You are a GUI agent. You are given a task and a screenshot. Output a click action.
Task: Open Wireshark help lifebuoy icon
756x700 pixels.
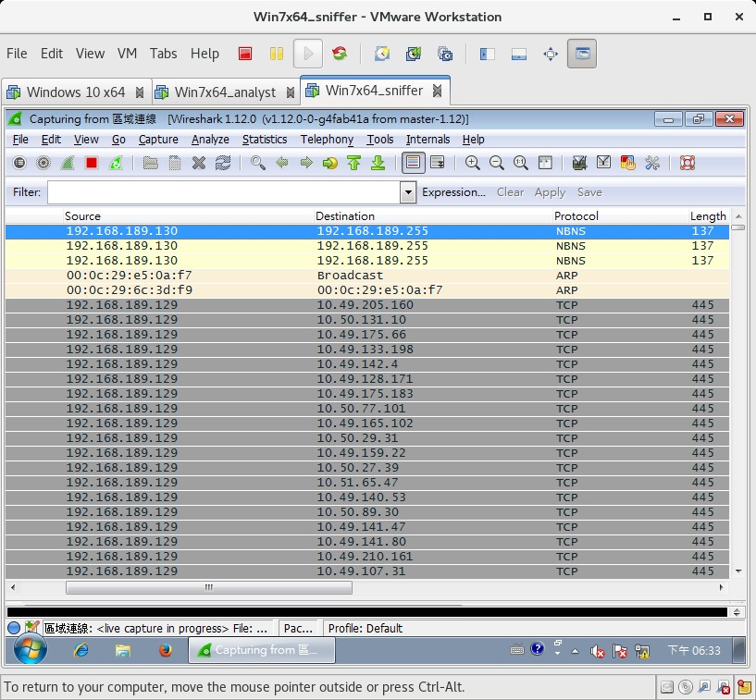tap(687, 163)
